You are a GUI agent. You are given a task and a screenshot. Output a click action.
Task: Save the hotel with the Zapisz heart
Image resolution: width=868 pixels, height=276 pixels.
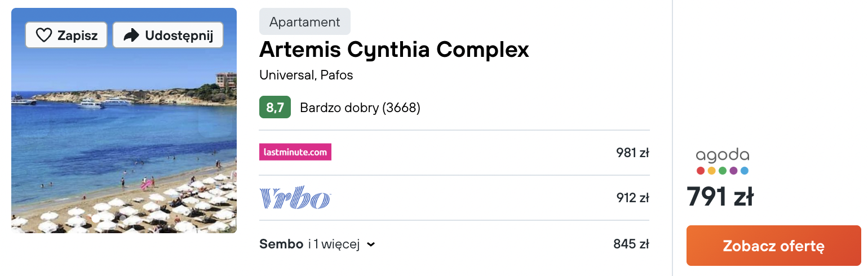coord(66,35)
